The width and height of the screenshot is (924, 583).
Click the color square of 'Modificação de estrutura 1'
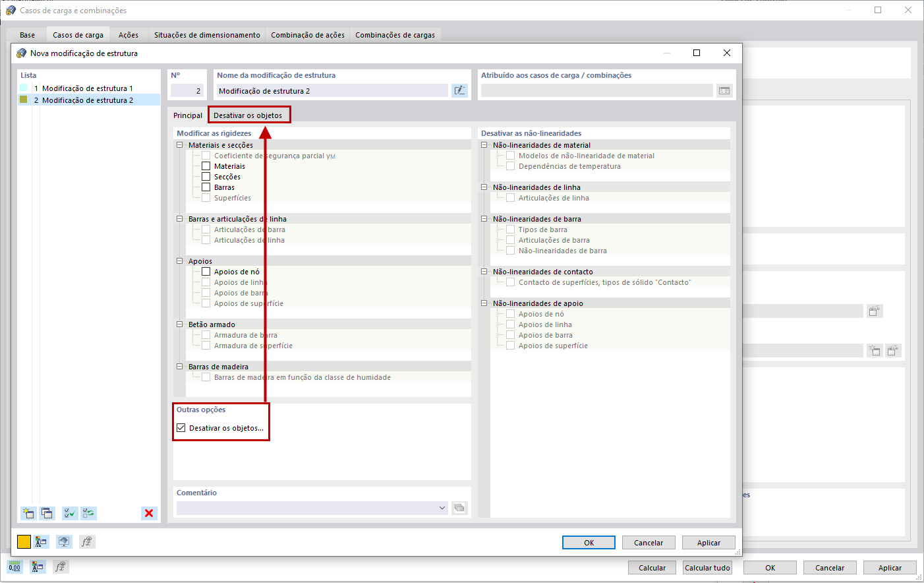24,88
